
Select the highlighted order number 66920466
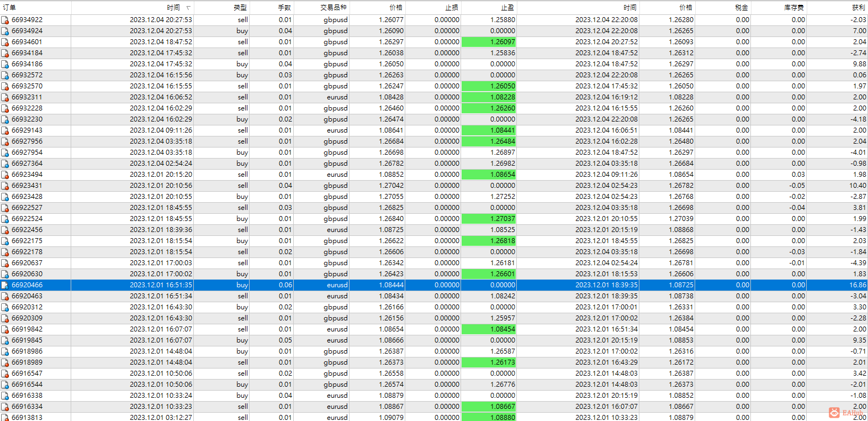coord(27,285)
